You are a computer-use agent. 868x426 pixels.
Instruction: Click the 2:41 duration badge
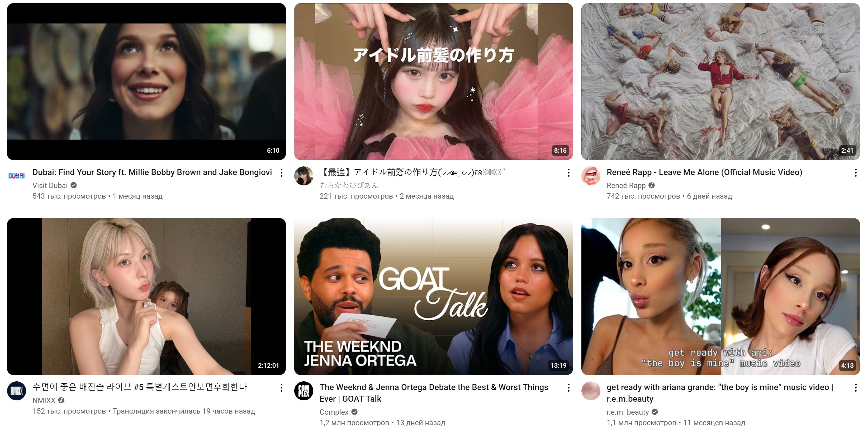(847, 151)
